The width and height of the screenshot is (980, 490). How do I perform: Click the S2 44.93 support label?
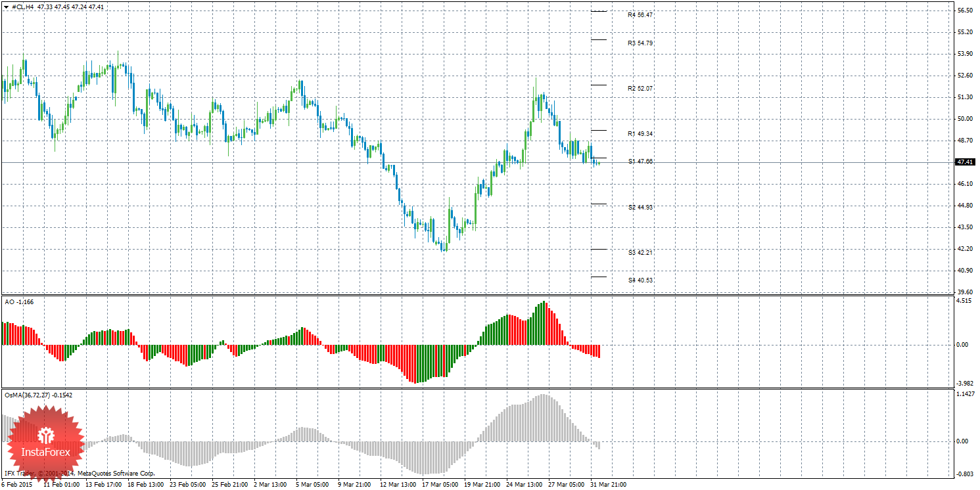640,207
